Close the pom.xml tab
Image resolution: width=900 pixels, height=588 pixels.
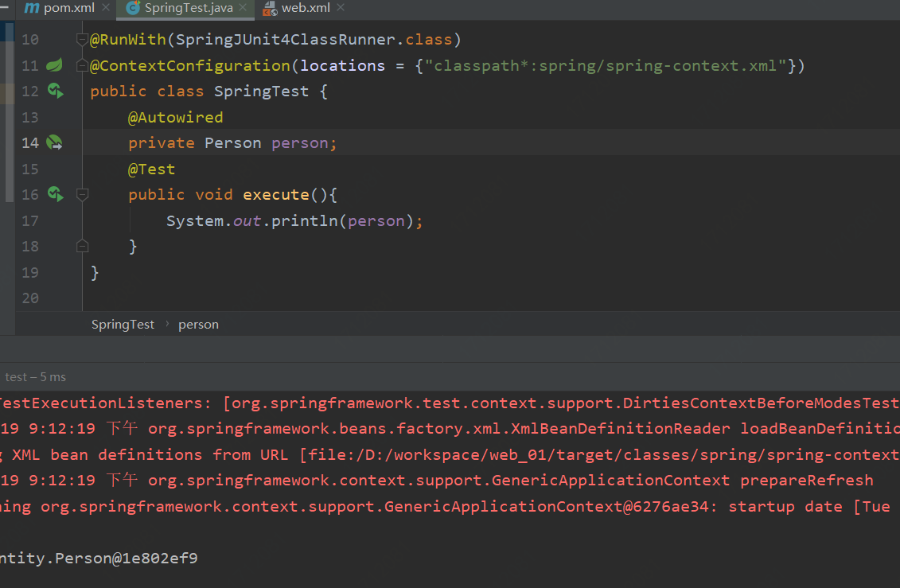[106, 7]
